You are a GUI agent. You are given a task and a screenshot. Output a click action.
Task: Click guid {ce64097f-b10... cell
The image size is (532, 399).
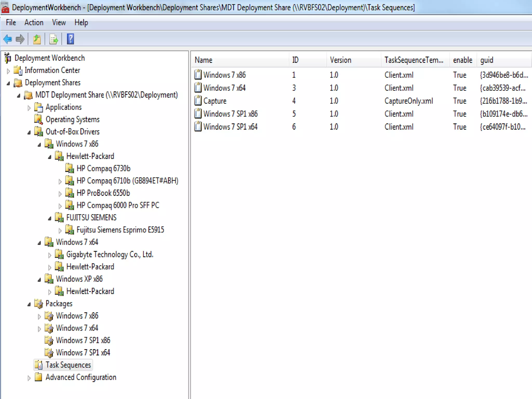click(x=503, y=127)
